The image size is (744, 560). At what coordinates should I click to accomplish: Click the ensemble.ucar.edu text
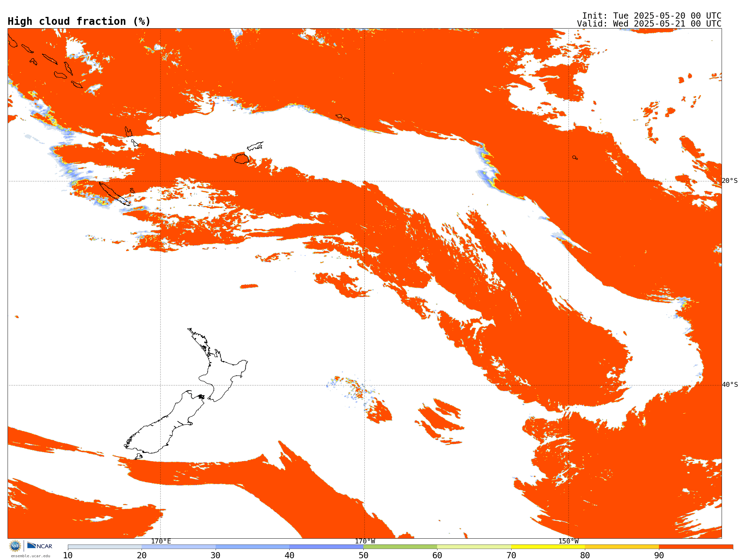pos(30,556)
